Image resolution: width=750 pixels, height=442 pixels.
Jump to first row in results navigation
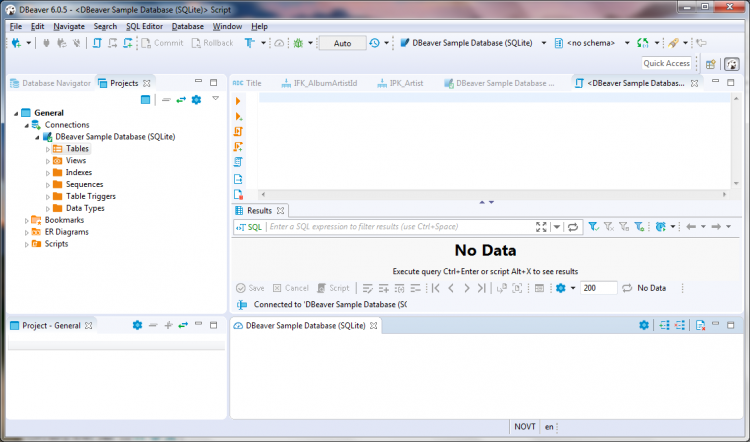(436, 288)
